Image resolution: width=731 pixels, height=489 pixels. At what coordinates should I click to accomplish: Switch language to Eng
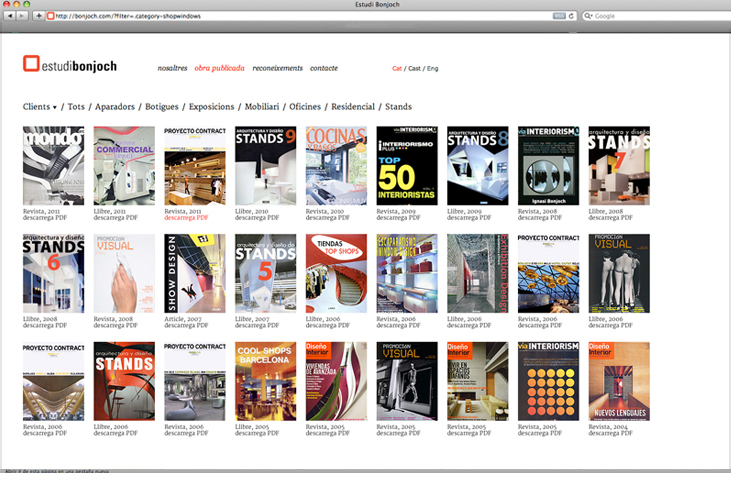coord(433,69)
